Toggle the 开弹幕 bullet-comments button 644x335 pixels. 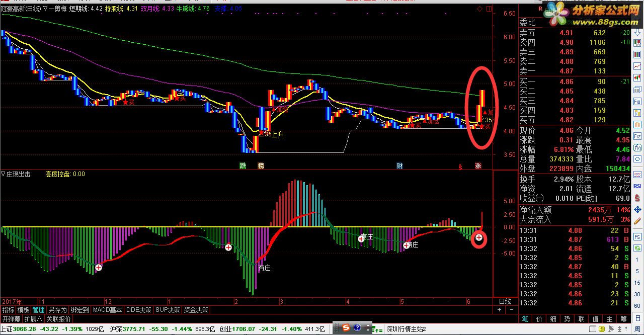point(11,319)
